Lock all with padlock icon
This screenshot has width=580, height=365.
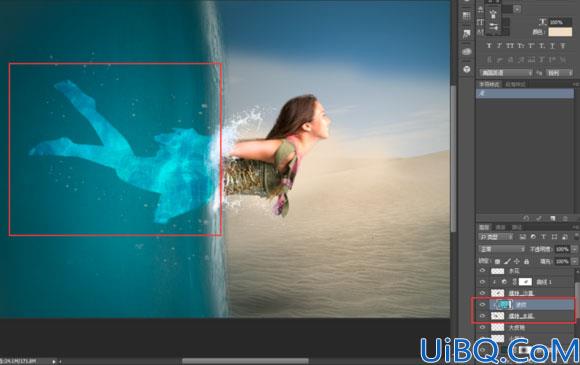526,261
